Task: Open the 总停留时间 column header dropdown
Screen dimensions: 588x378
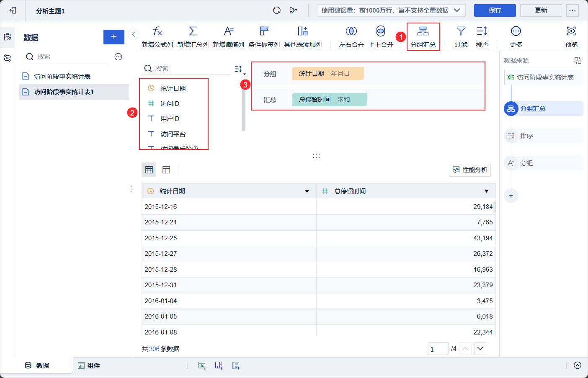Action: (x=486, y=191)
